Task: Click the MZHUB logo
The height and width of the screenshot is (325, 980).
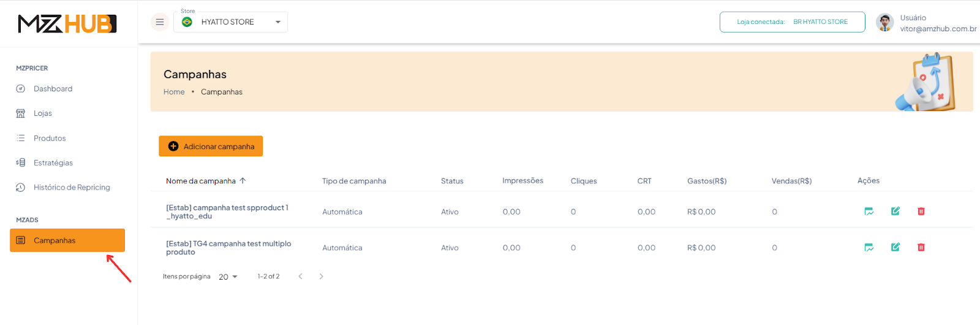Action: [x=67, y=24]
